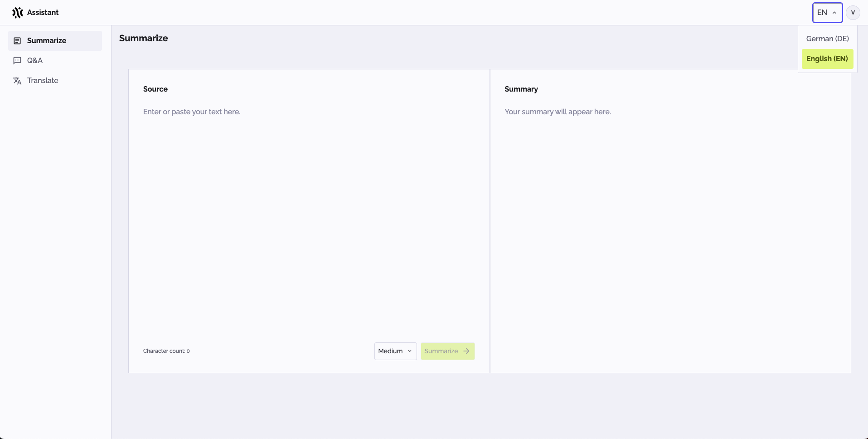Viewport: 868px width, 439px height.
Task: Select the Summarize sidebar item label
Action: [x=47, y=41]
